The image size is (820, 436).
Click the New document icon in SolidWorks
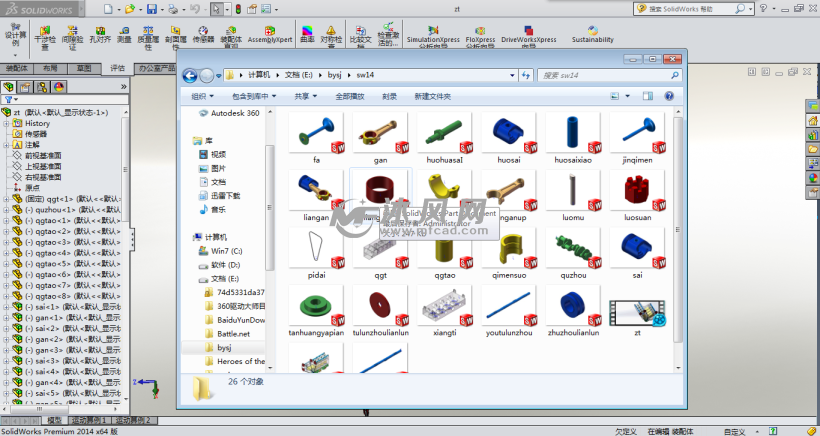108,9
